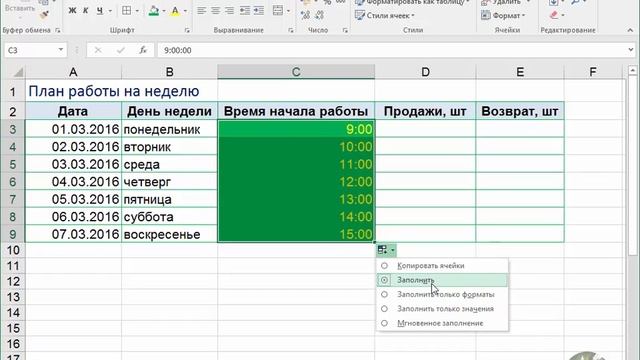The image size is (640, 360).
Task: Select Заполнить только форматы option
Action: (442, 294)
